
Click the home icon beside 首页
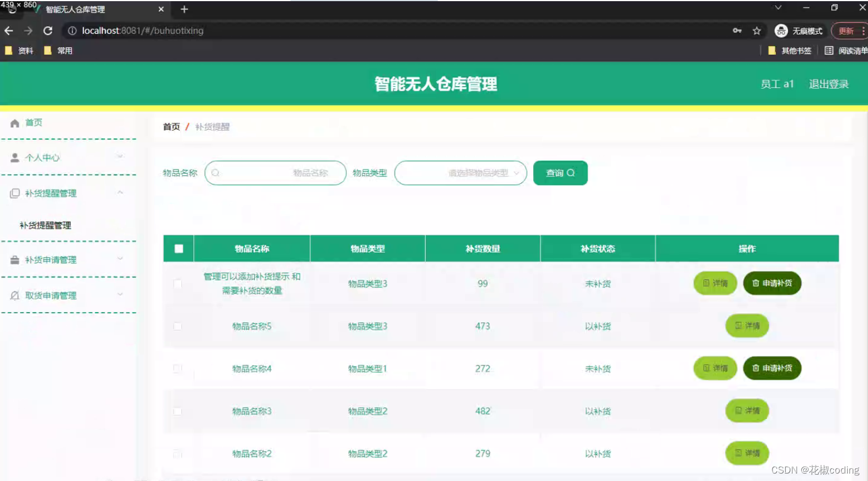click(x=14, y=122)
